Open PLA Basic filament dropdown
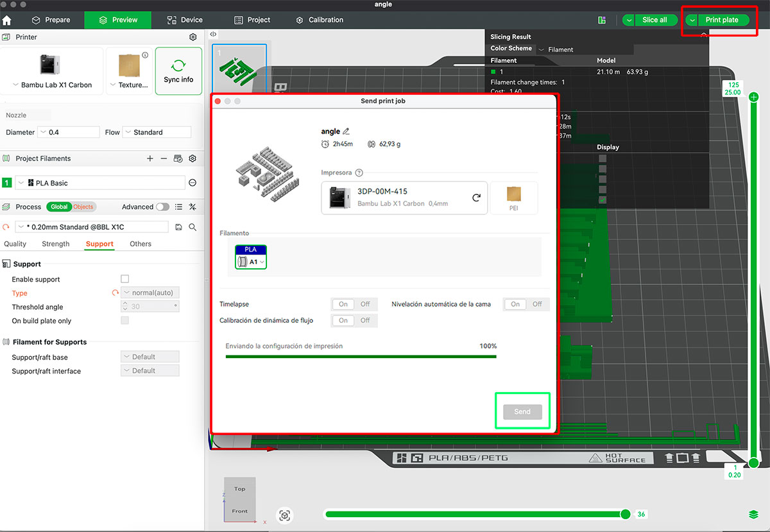The width and height of the screenshot is (770, 532). (100, 183)
